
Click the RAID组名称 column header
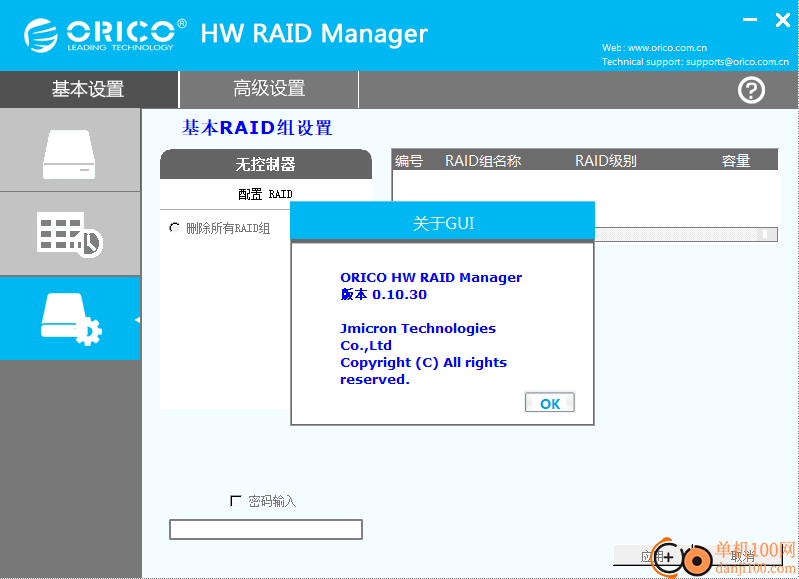point(483,161)
